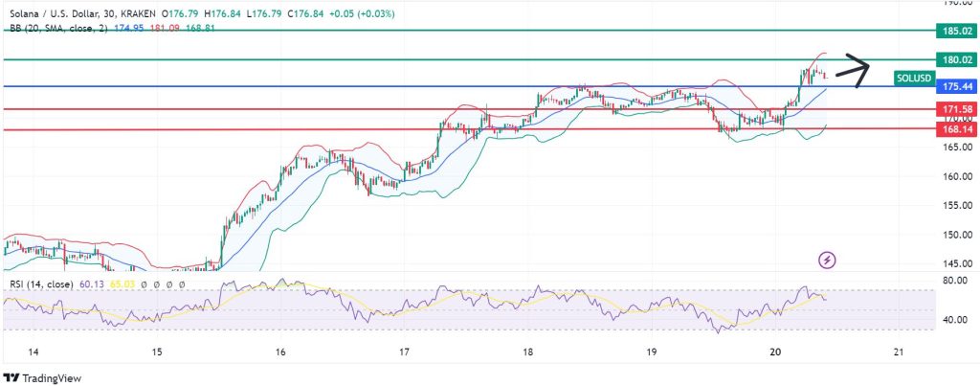Screen dimensions: 980x386
Task: Click date label 15 on time axis
Action: 157,352
